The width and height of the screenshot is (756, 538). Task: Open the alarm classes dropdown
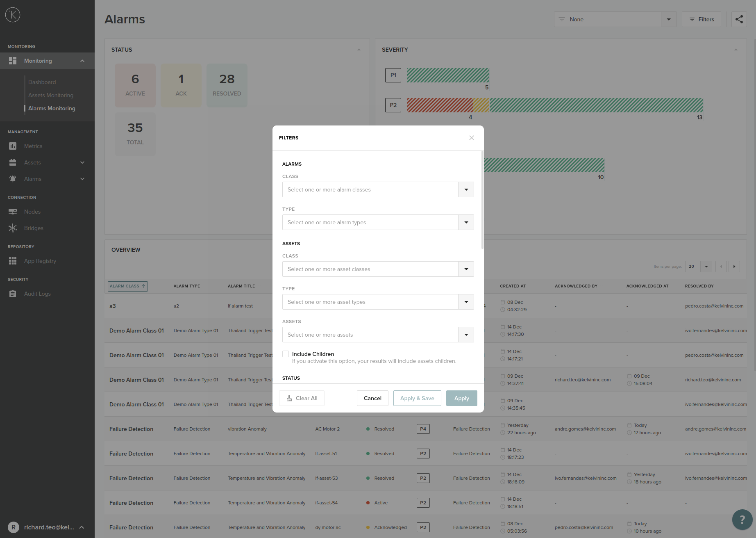pos(466,189)
